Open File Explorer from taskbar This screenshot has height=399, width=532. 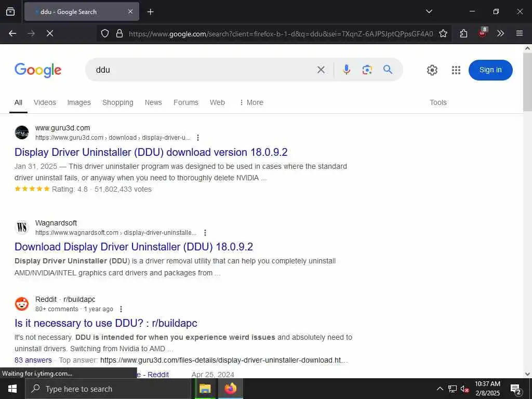pyautogui.click(x=205, y=389)
